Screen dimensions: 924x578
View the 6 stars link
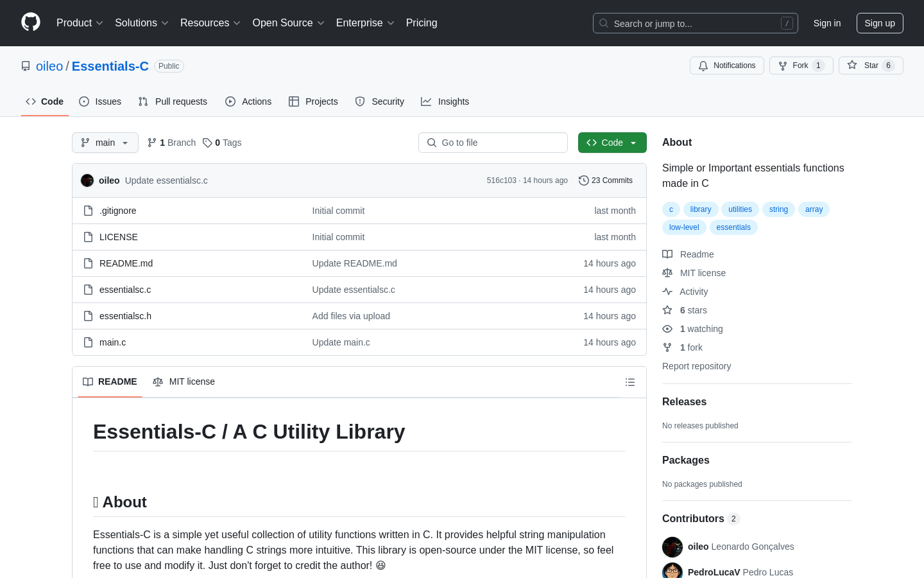point(685,310)
